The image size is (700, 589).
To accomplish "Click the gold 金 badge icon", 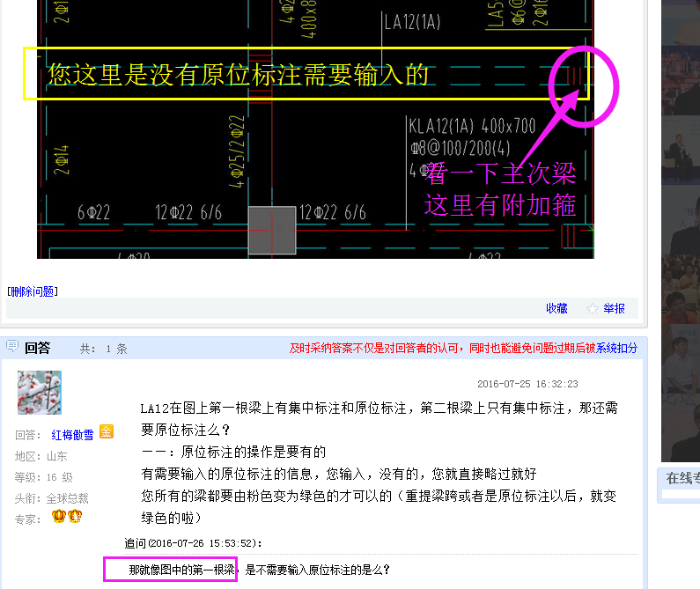I will pos(107,431).
